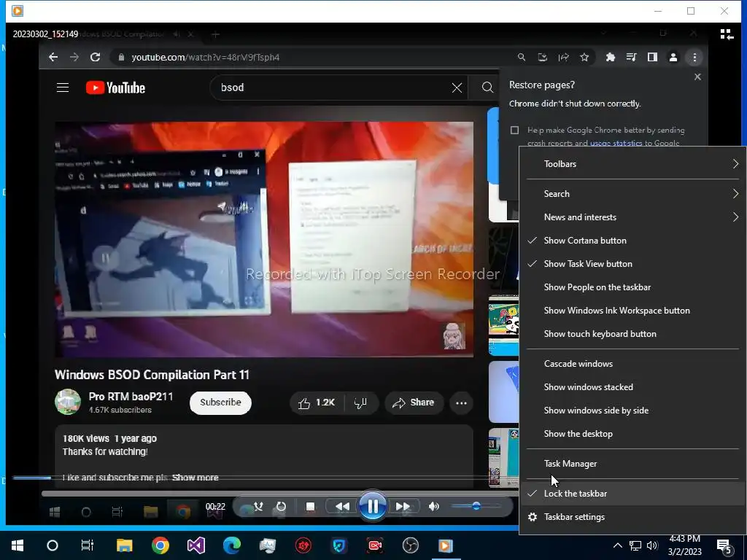Click the YouTube search magnifier button
This screenshot has width=747, height=560.
pyautogui.click(x=487, y=87)
